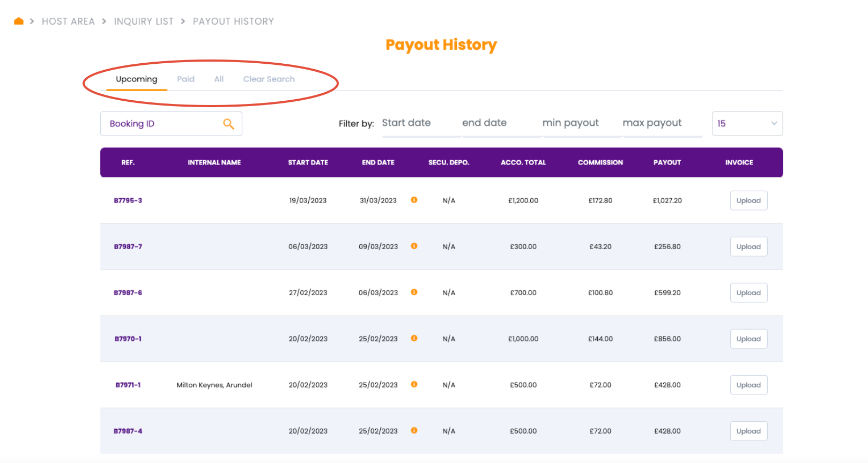Screen dimensions: 868x463
Task: Click the orange home breadcrumb icon
Action: click(19, 21)
